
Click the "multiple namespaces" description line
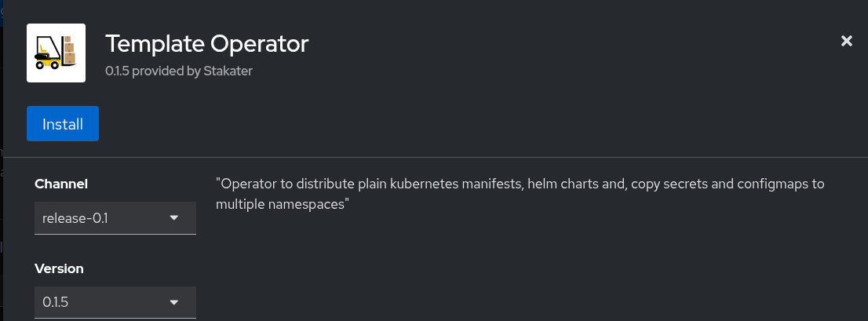tap(282, 204)
